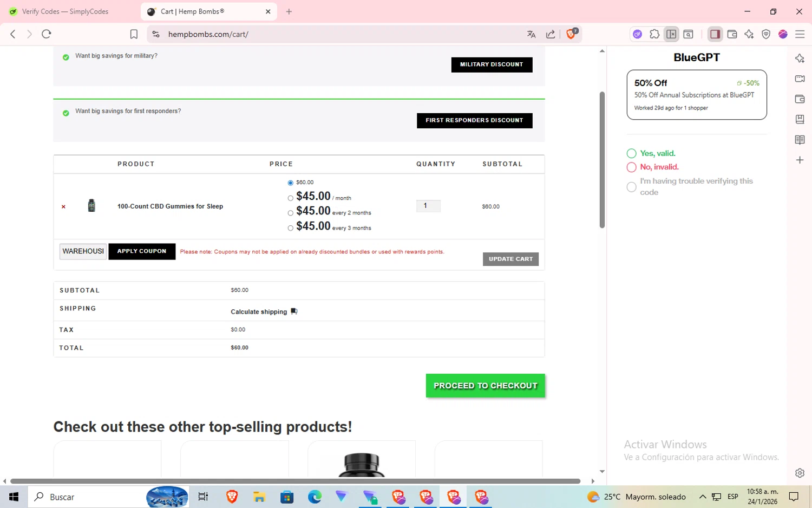The height and width of the screenshot is (508, 812).
Task: Select the $60.00 one-time purchase option
Action: (x=291, y=183)
